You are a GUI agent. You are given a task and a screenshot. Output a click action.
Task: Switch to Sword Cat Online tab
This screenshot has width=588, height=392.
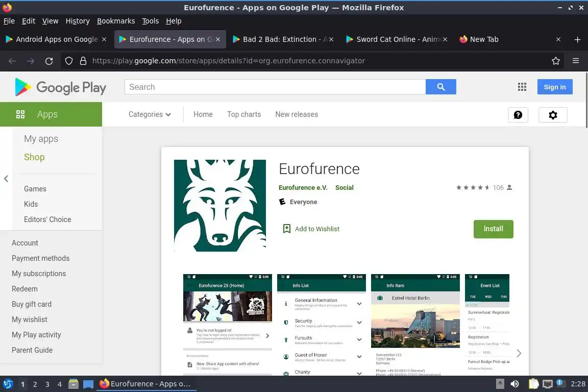397,39
